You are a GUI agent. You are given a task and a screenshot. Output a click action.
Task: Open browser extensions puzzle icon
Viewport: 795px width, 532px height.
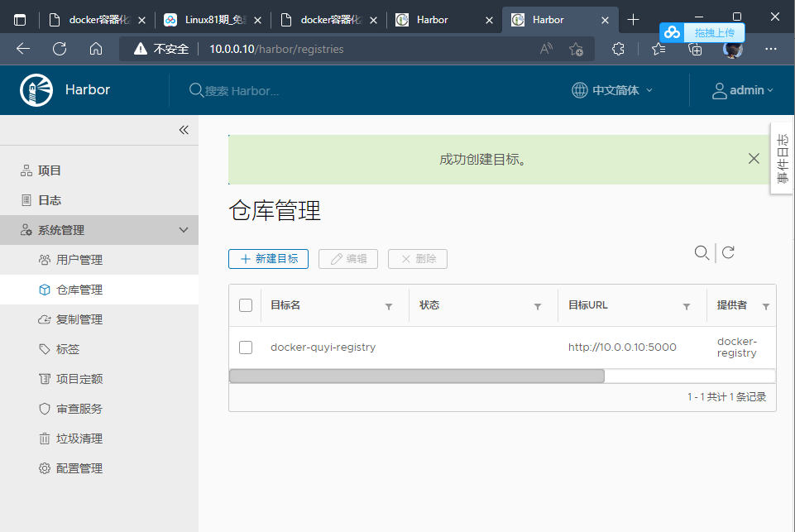click(x=618, y=49)
